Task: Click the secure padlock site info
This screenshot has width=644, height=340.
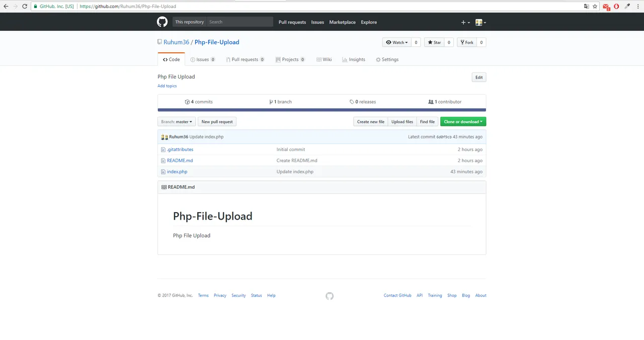Action: 35,7
